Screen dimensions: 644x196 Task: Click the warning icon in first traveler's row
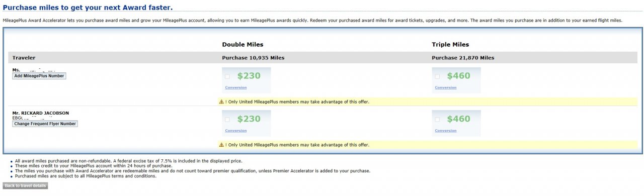pyautogui.click(x=221, y=102)
